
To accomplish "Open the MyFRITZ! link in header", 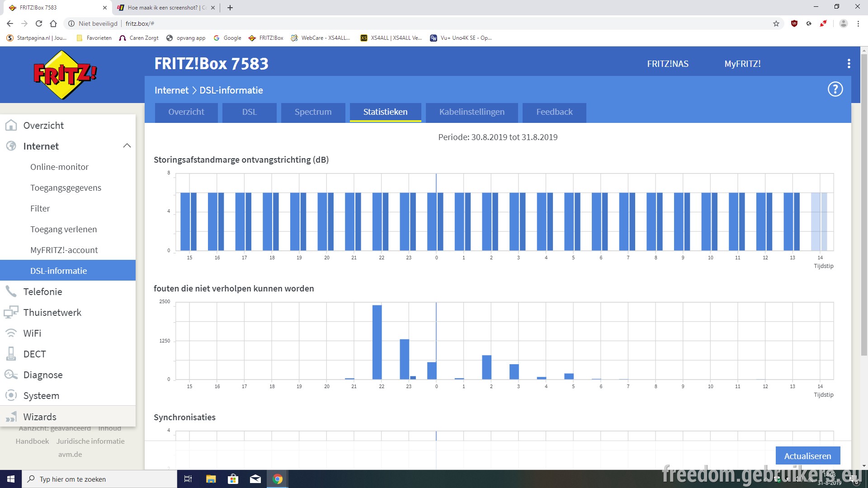I will [x=742, y=64].
